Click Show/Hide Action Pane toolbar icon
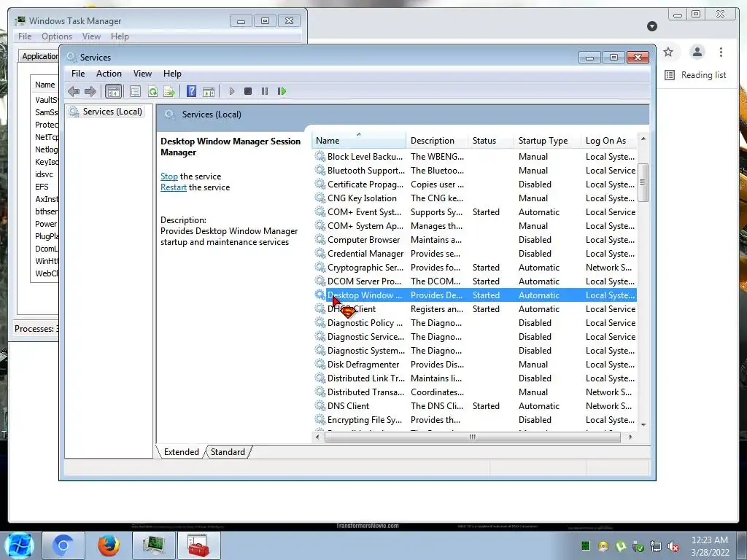Screen dimensions: 747x560 coord(209,91)
